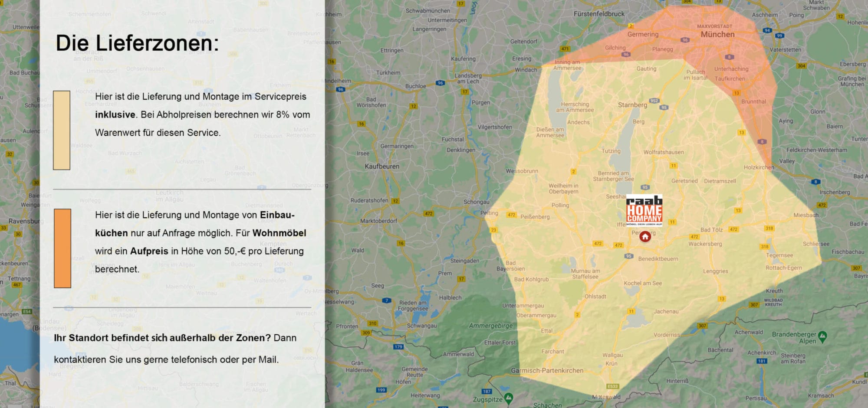Click the Tegernsee map label
The height and width of the screenshot is (408, 868).
[779, 255]
